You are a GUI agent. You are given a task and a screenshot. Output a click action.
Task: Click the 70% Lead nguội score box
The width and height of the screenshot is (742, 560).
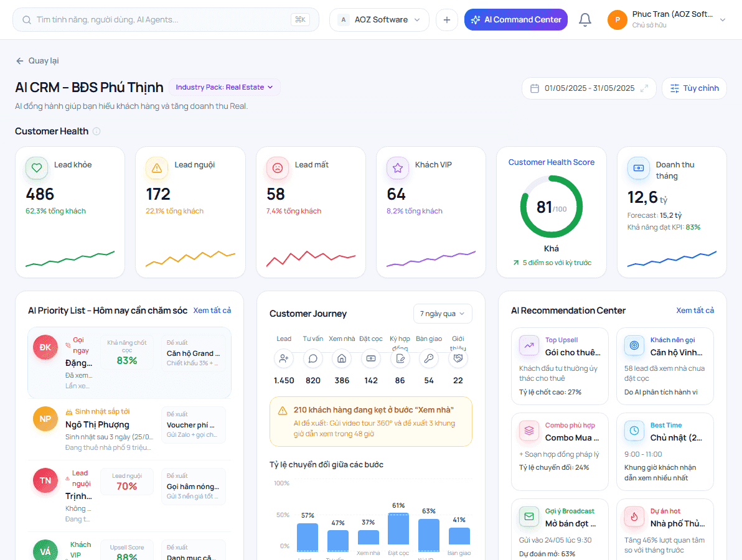point(127,482)
